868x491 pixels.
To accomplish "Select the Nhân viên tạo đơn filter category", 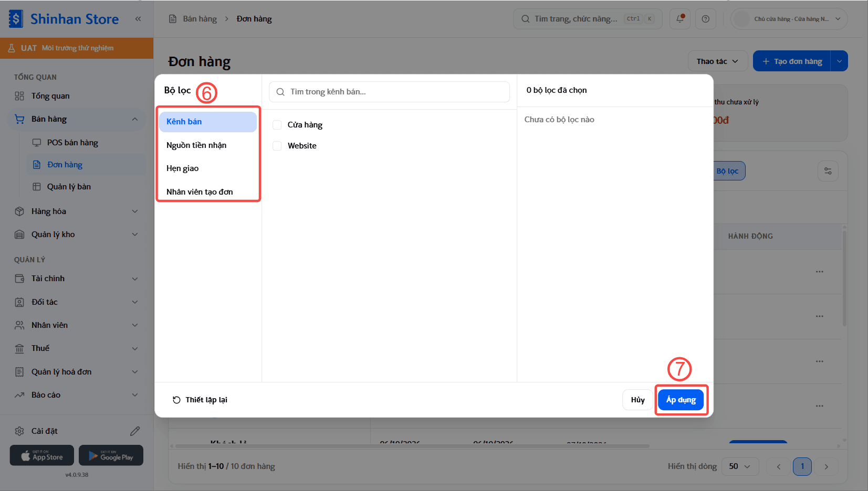I will point(208,192).
